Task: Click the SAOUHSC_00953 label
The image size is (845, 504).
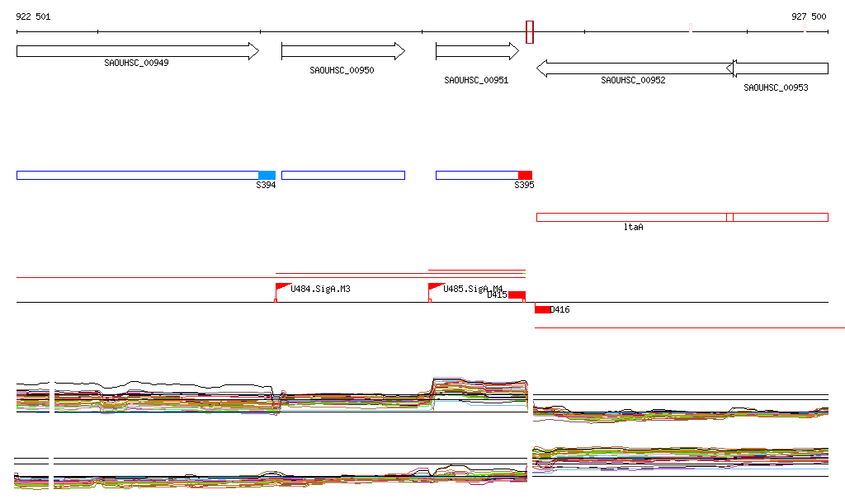Action: (776, 87)
